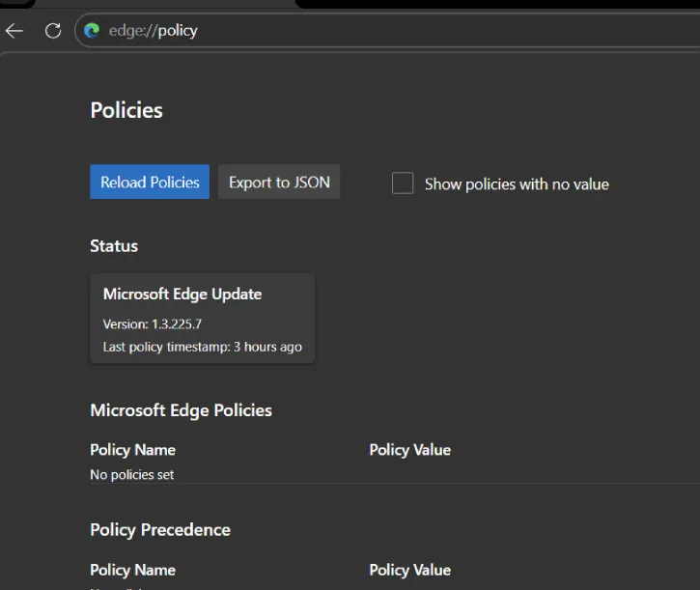Select Last policy timestamp: 3 hours ago
This screenshot has width=700, height=590.
[x=202, y=347]
